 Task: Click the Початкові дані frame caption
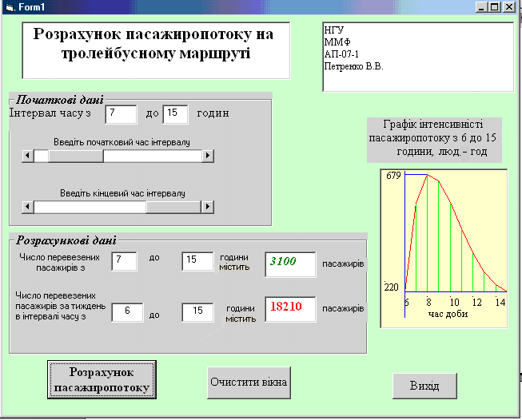click(x=60, y=100)
